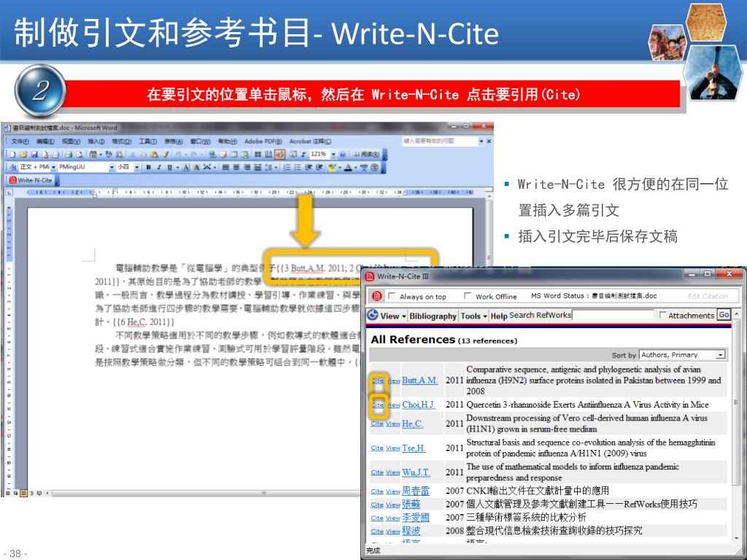This screenshot has width=747, height=560.
Task: Enable the Always on top checkbox
Action: point(392,296)
